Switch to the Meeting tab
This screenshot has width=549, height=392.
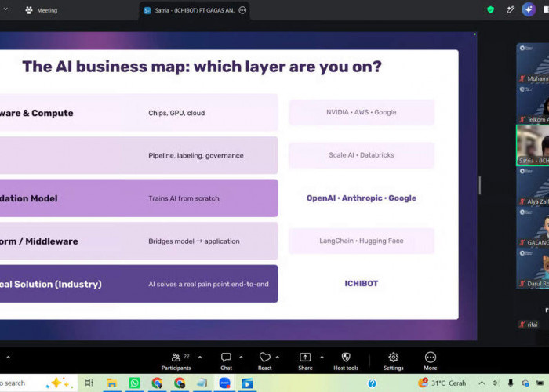click(42, 10)
